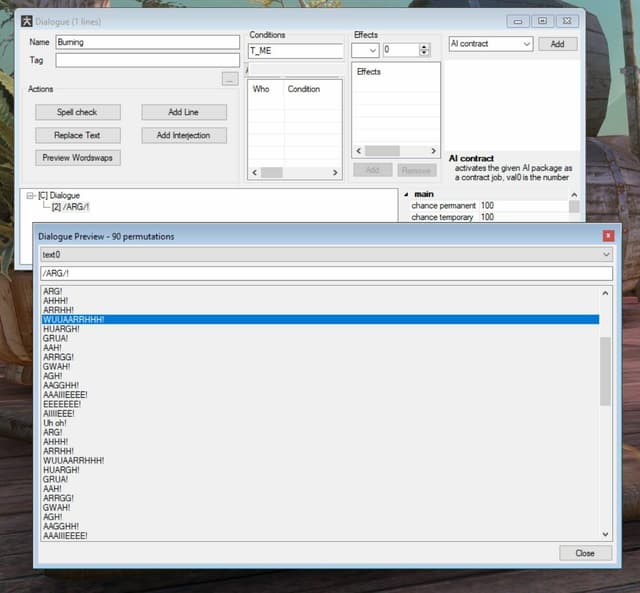Screen dimensions: 640x593
Task: Collapse the main property group triangle
Action: click(x=406, y=195)
